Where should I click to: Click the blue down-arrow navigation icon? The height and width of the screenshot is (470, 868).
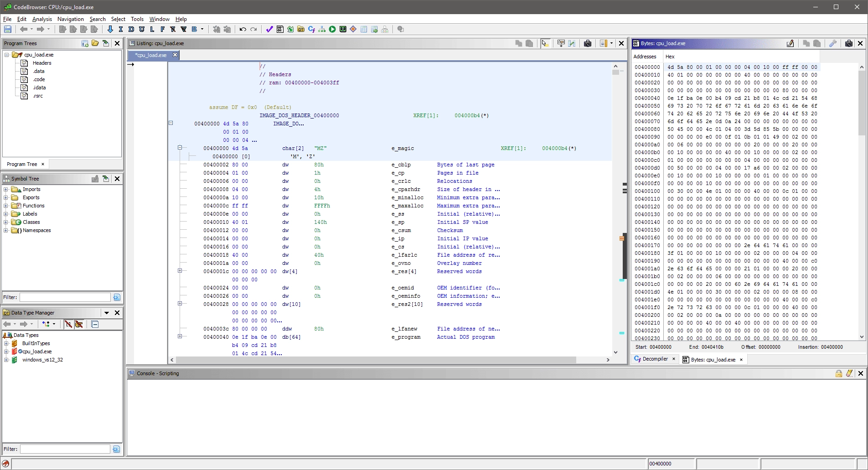tap(110, 29)
